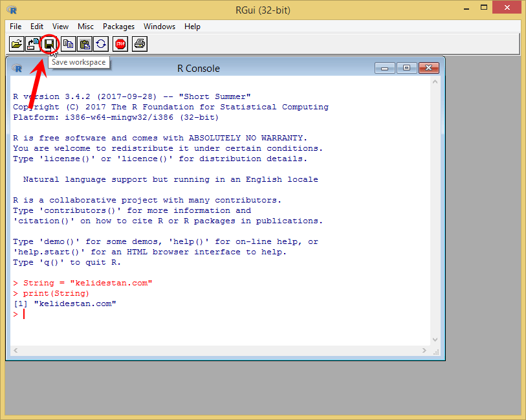
Task: Click the empty R prompt line
Action: (19, 314)
